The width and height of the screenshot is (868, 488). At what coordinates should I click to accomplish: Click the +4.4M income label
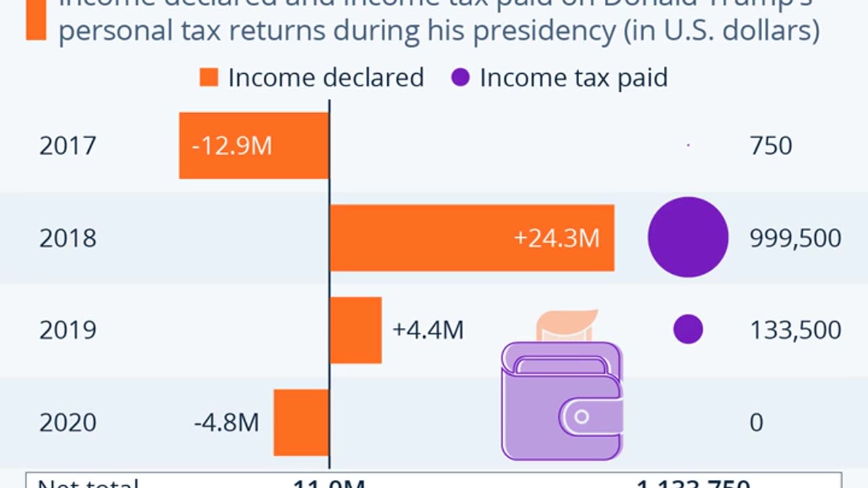coord(428,330)
